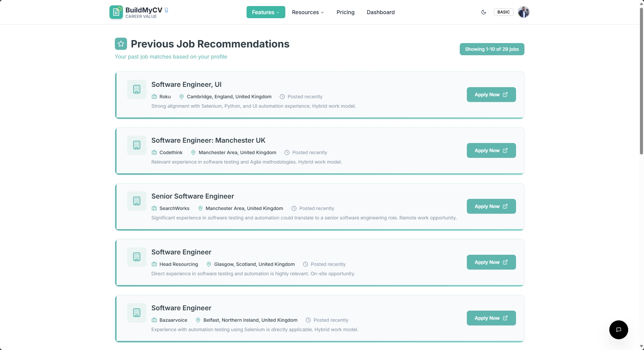Screen dimensions: 644x350
Task: Click the BASIC plan badge
Action: tap(504, 12)
